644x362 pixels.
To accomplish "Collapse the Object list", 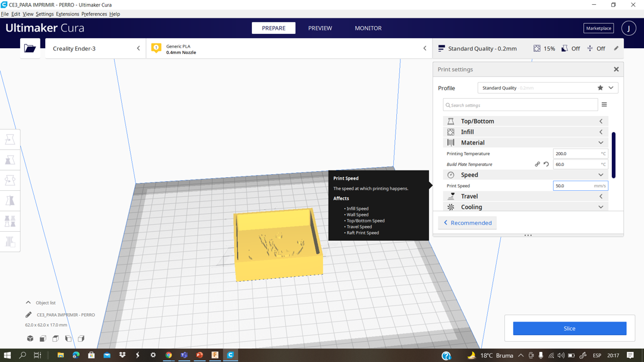I will tap(29, 303).
